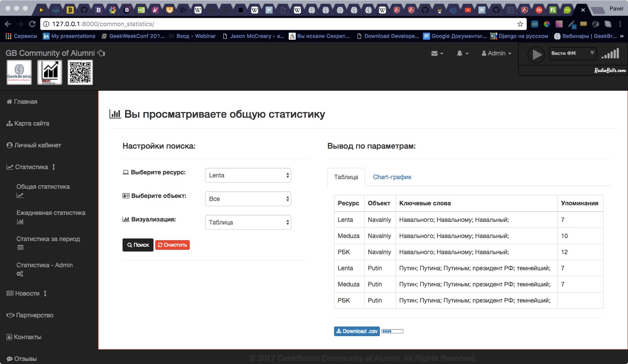The height and width of the screenshot is (364, 628).
Task: Open Ежедневная статистика in the sidebar
Action: (x=51, y=213)
